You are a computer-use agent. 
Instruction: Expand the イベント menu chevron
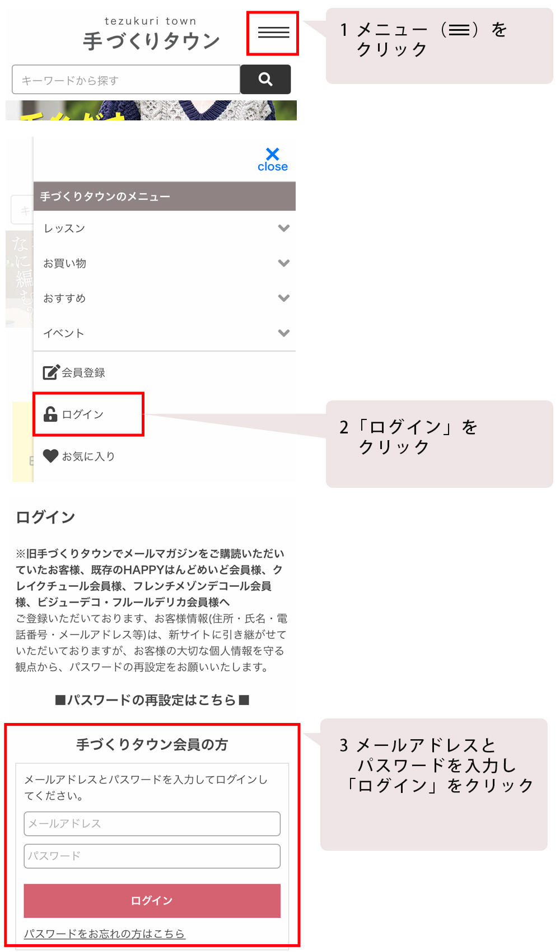[284, 333]
